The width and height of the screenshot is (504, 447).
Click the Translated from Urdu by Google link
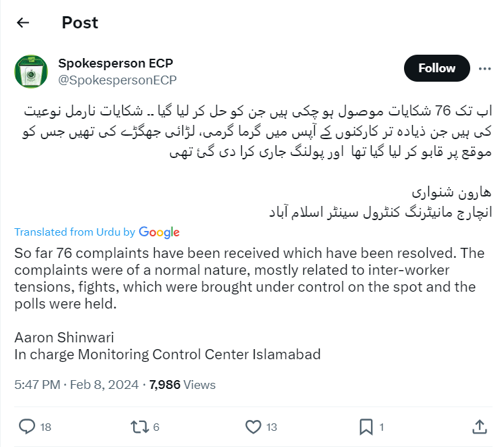[74, 232]
